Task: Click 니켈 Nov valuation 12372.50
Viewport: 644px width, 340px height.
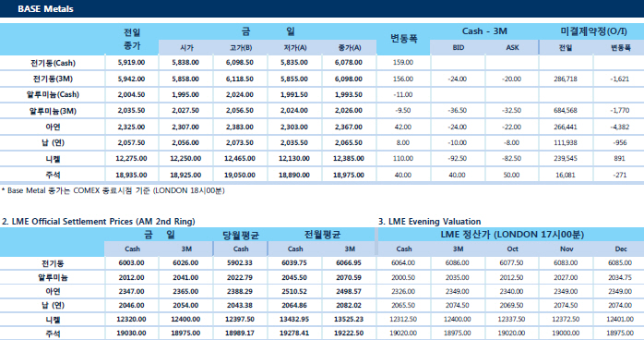Action: pyautogui.click(x=566, y=320)
